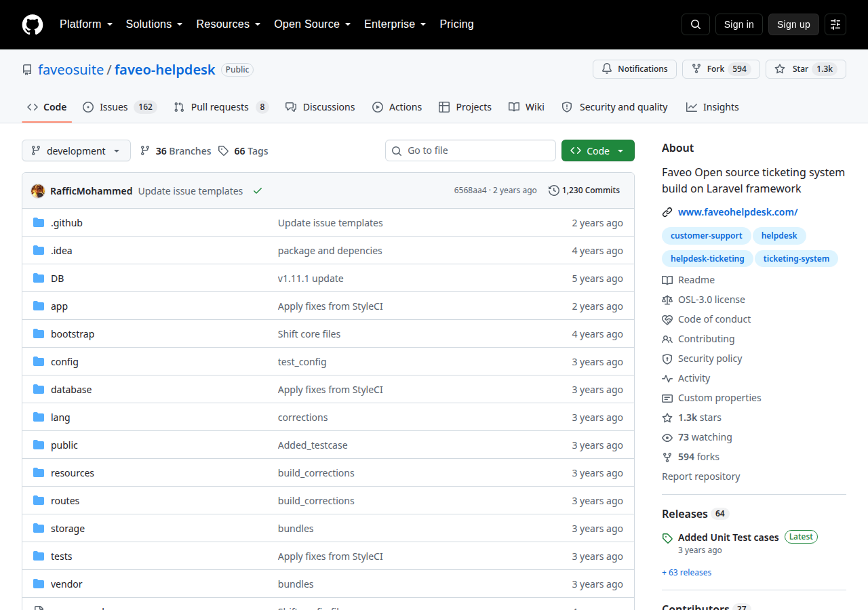Click the link icon beside website URL
Image resolution: width=868 pixels, height=610 pixels.
(x=667, y=212)
